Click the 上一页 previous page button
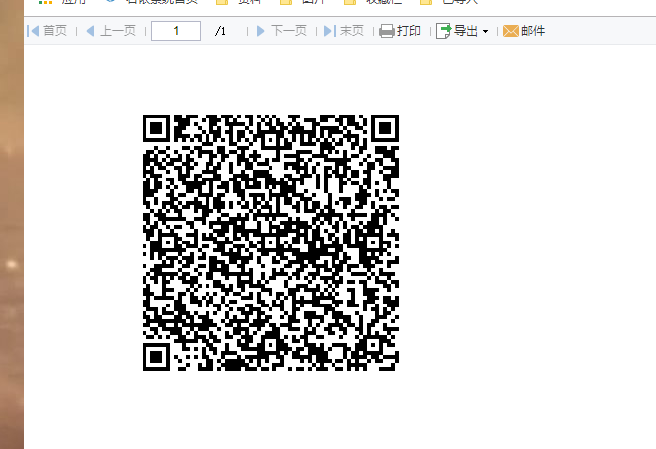Image resolution: width=656 pixels, height=449 pixels. (111, 31)
